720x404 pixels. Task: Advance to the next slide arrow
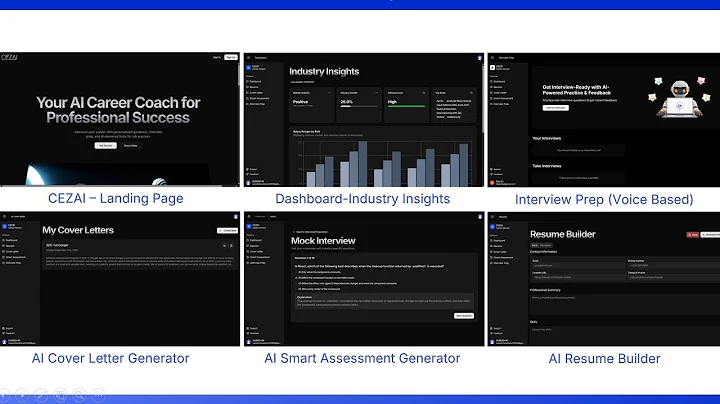tap(21, 394)
